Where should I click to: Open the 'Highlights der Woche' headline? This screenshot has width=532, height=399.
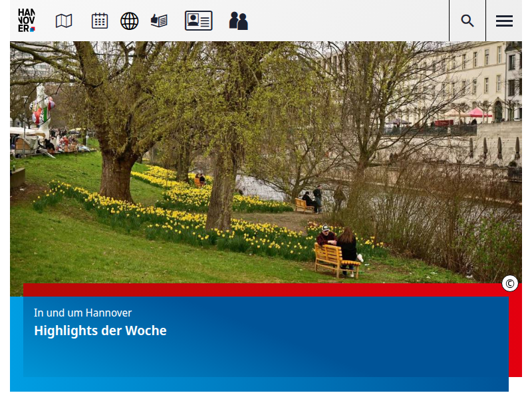pos(100,331)
